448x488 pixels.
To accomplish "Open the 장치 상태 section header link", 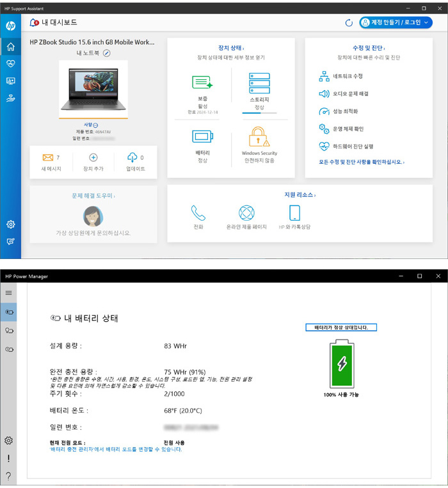I will [x=230, y=48].
